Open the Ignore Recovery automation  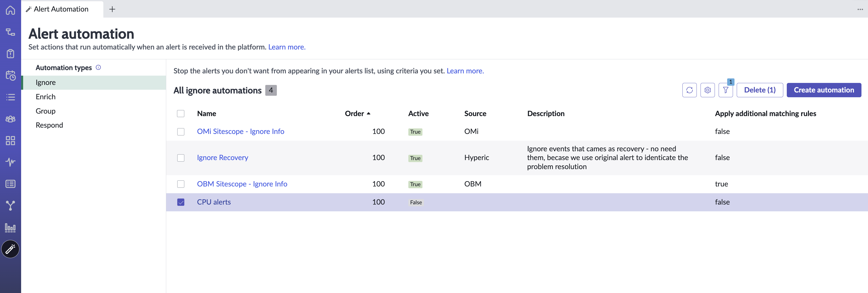(x=222, y=158)
